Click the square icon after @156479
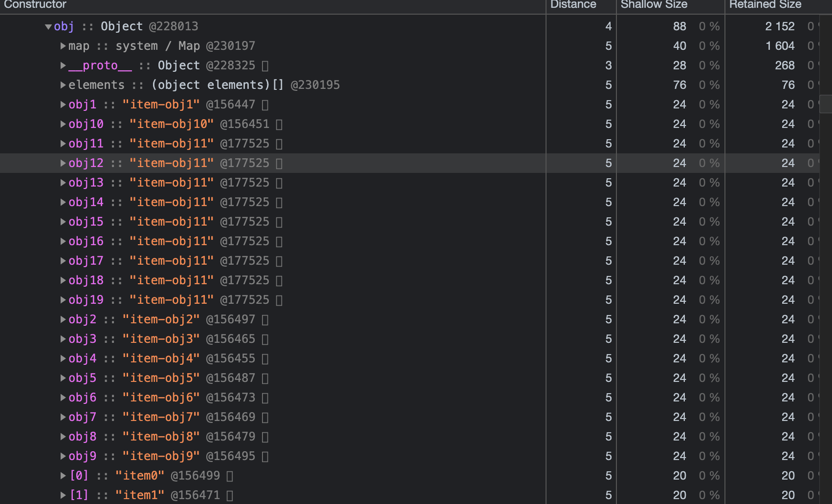Screen dimensions: 832x504 [x=265, y=437]
